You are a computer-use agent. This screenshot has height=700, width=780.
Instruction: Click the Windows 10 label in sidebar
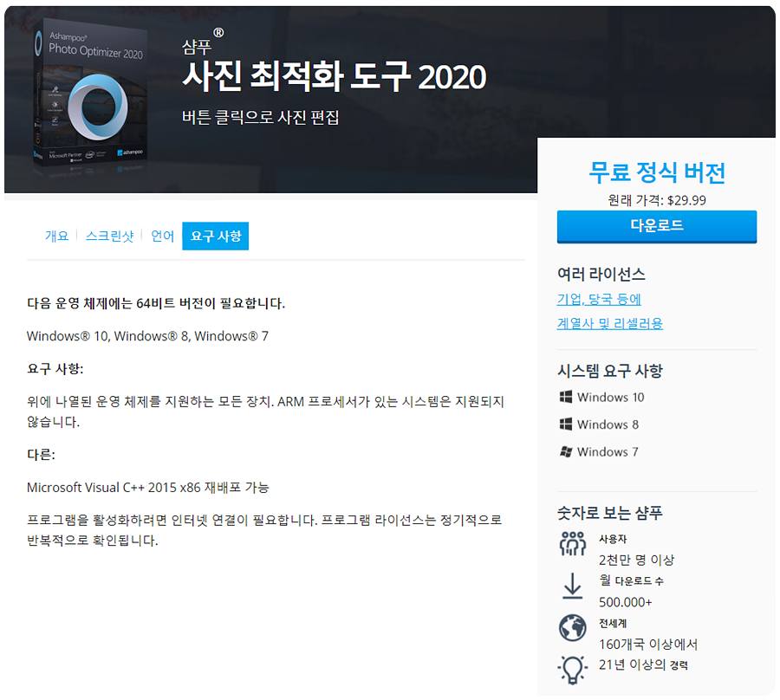coord(610,398)
